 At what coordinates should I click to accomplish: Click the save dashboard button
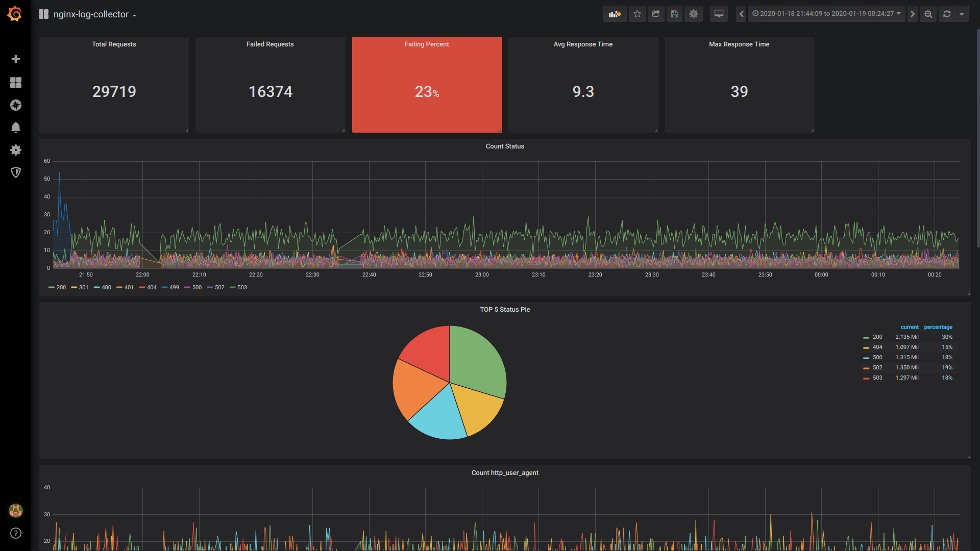tap(674, 13)
